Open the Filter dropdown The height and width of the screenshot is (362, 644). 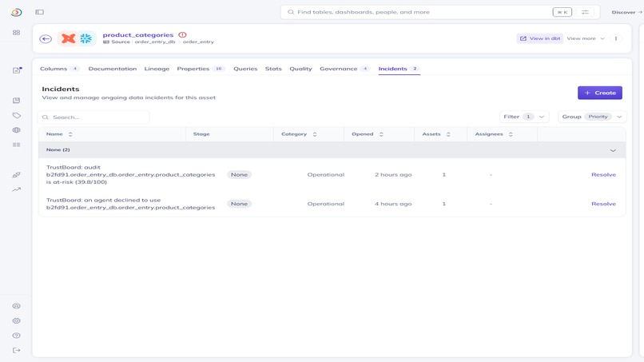(x=524, y=117)
